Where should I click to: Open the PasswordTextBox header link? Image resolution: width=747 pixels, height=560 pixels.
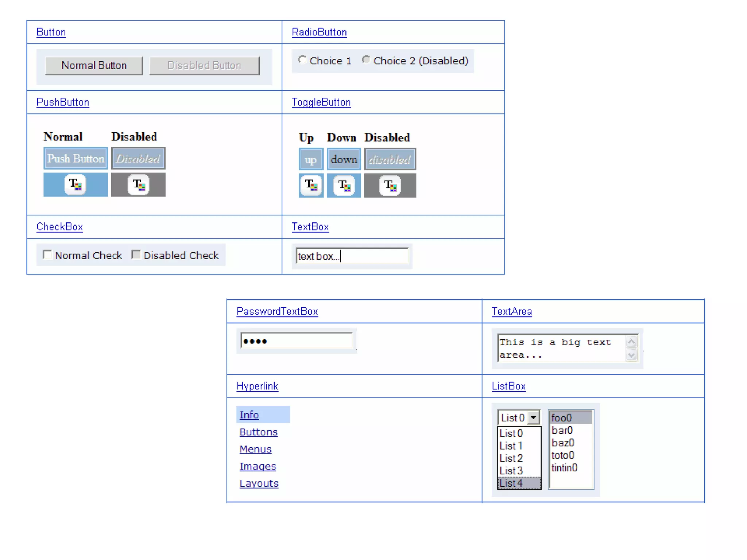(277, 311)
